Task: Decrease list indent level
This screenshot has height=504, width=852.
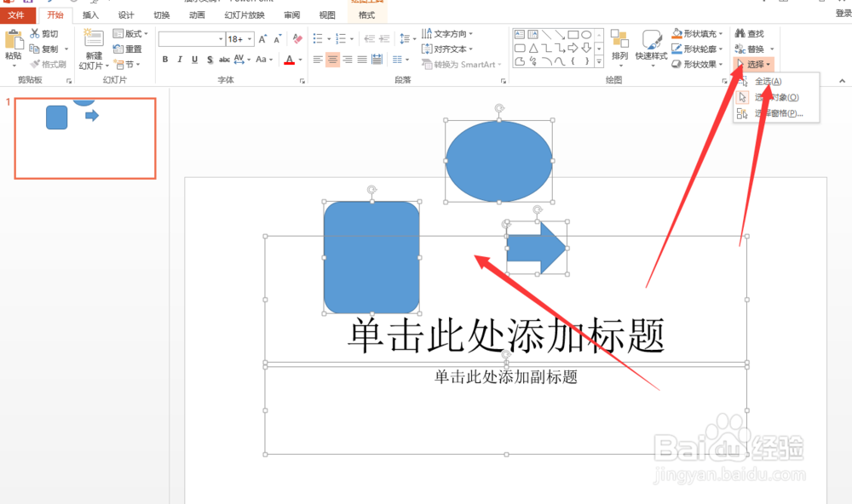Action: click(x=370, y=38)
